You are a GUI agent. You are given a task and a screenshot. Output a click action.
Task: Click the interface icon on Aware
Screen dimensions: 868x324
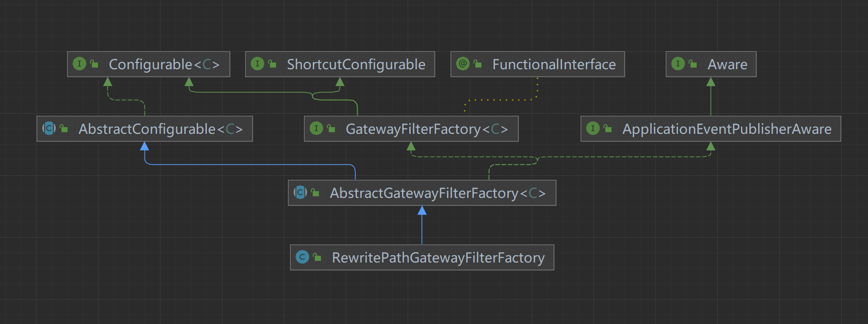pos(678,64)
